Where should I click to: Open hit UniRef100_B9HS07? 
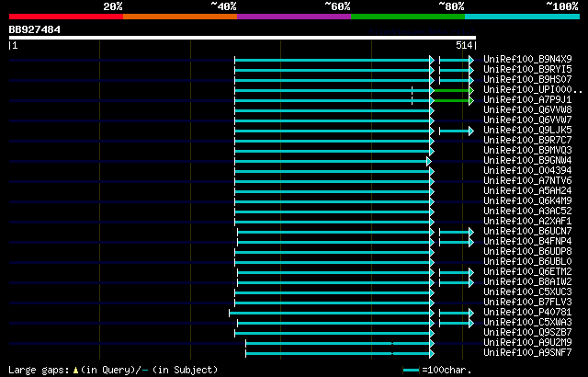pos(527,79)
